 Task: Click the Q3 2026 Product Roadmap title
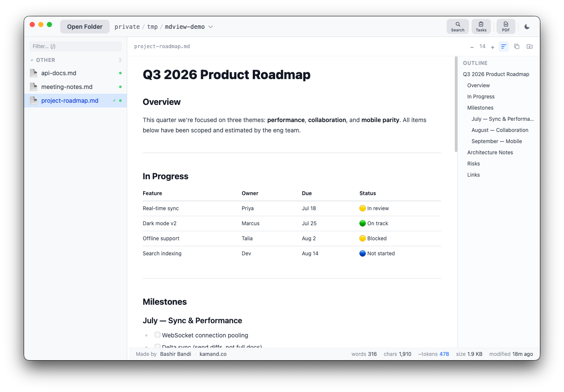[x=227, y=75]
